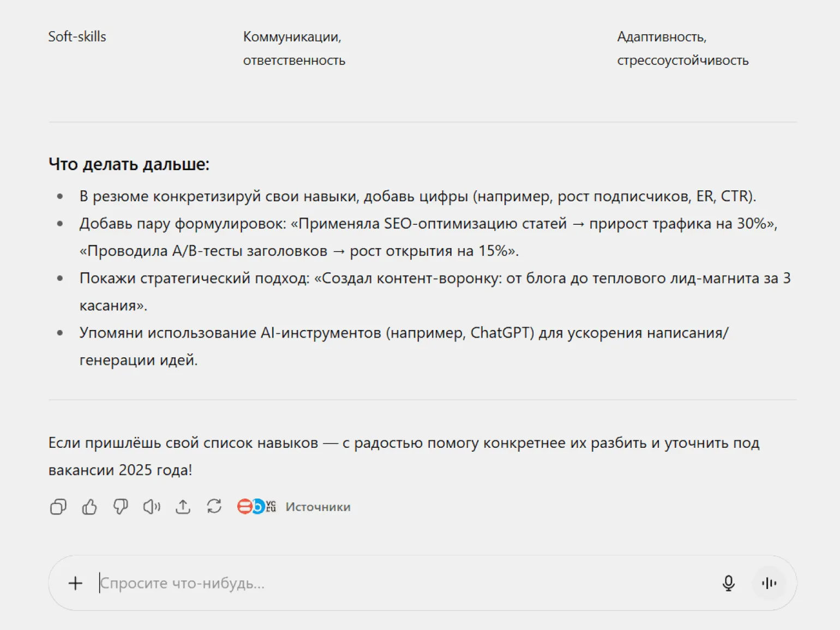Viewport: 840px width, 630px height.
Task: Click the blue 'b' source favicon
Action: (257, 507)
